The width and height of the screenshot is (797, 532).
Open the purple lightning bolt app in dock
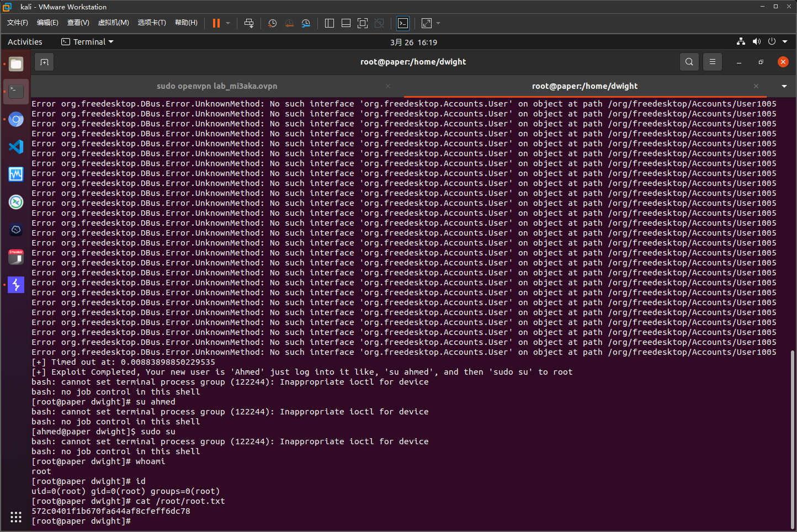[x=16, y=285]
